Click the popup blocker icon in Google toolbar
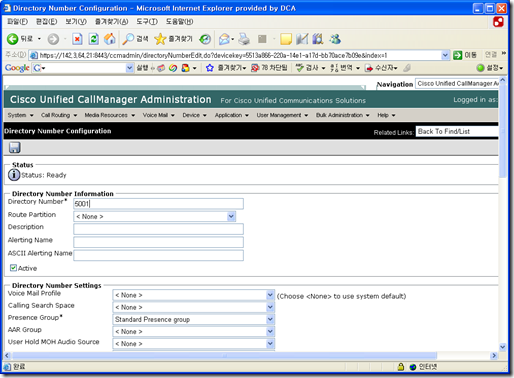 255,68
